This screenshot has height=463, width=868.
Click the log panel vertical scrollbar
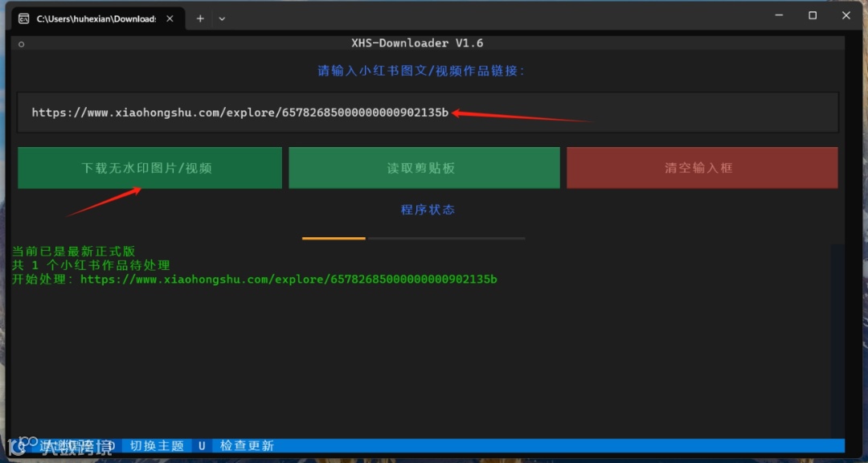pyautogui.click(x=837, y=341)
